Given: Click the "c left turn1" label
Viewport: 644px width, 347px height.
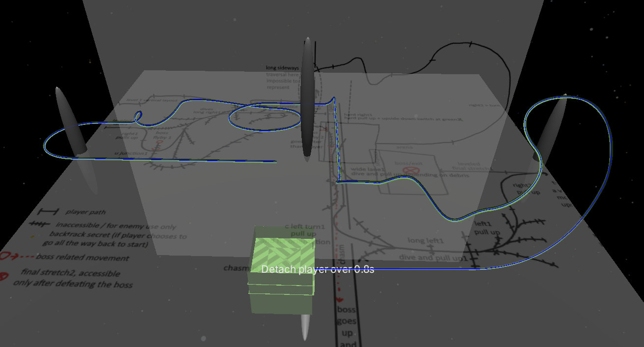Looking at the screenshot, I should (x=305, y=227).
